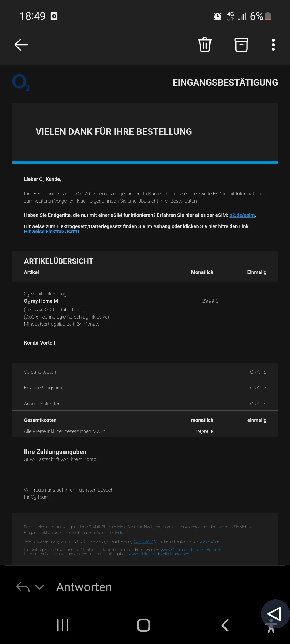This screenshot has width=290, height=644.
Task: Open the www.o2.de footer link
Action: click(x=209, y=541)
